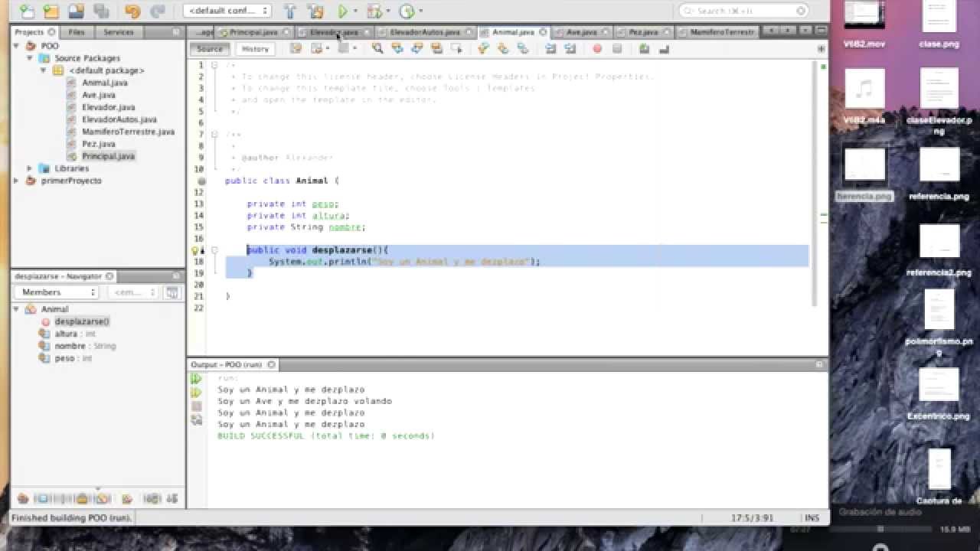
Task: Switch to the ElevadorAutos.java editor tab
Action: coord(425,32)
